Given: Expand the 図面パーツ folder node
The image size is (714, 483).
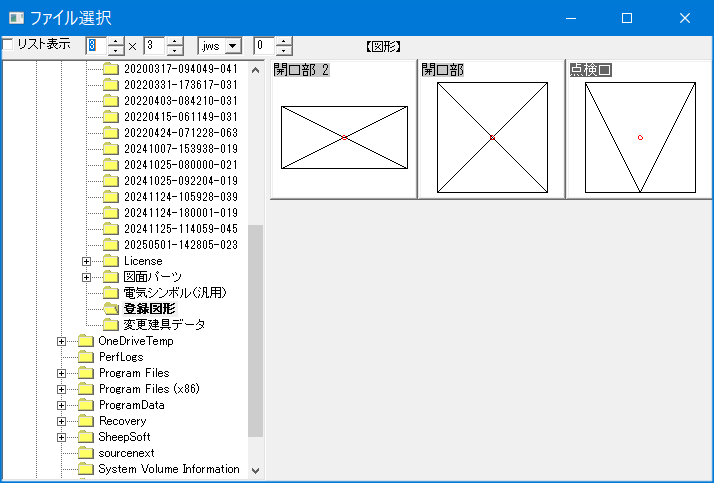Looking at the screenshot, I should coord(86,277).
